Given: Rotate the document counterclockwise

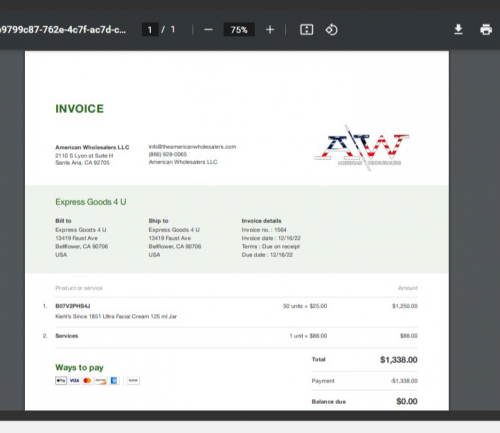Looking at the screenshot, I should pos(331,30).
